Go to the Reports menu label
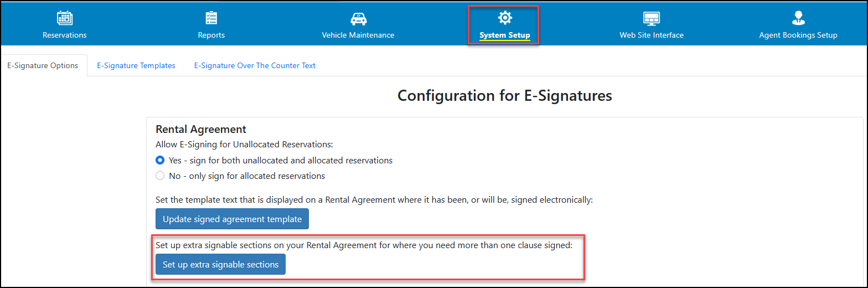Viewport: 868px width, 288px height. 211,35
